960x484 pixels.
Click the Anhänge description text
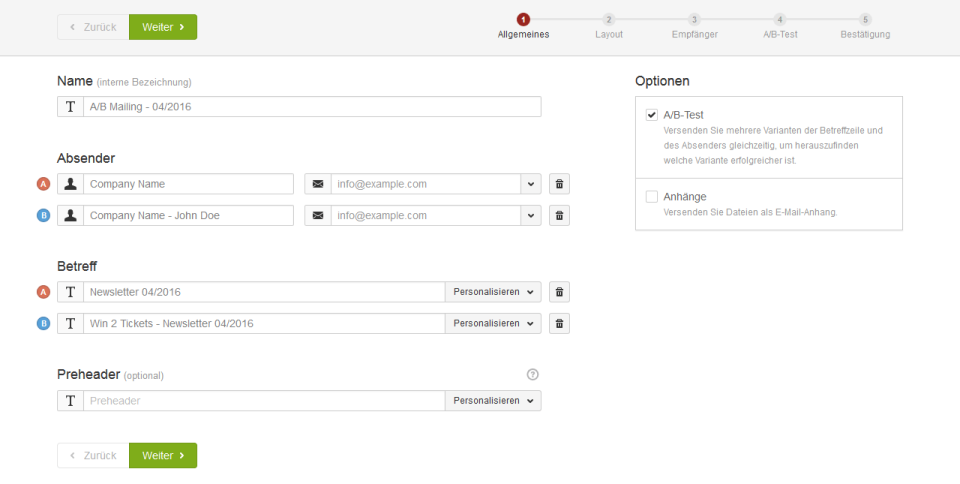tap(750, 212)
